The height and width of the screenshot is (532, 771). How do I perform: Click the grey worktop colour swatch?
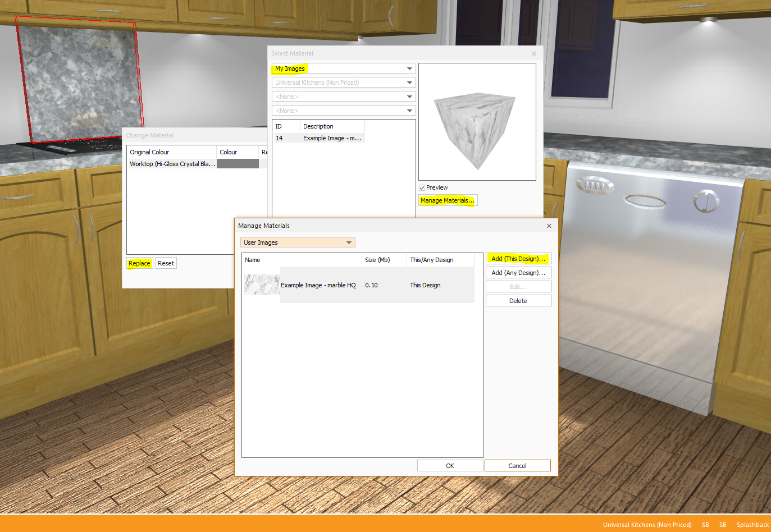238,164
